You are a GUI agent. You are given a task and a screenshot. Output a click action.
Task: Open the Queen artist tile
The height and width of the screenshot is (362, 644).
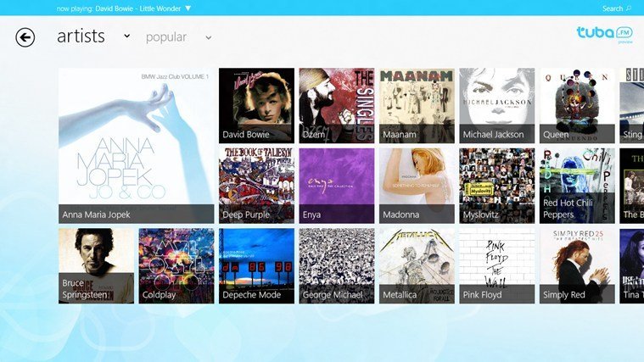click(577, 105)
